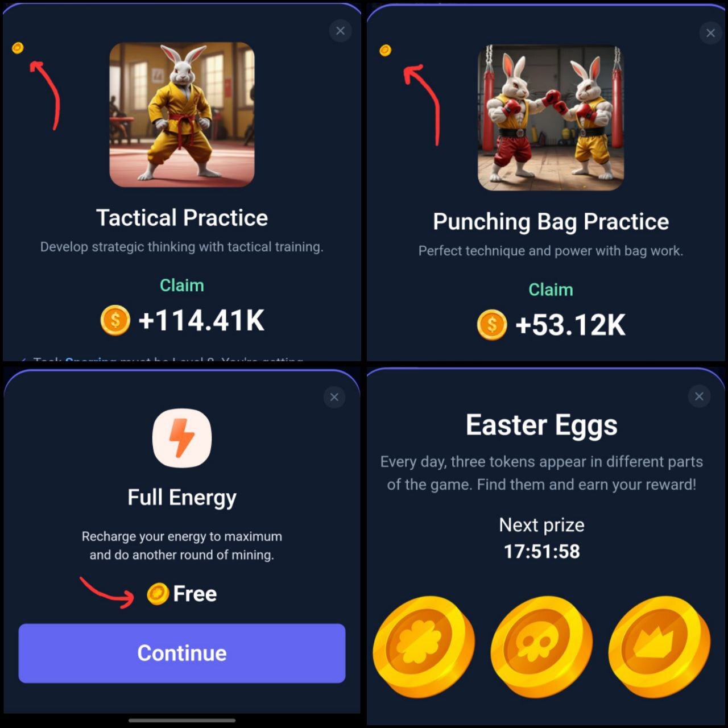Tap the lightning bolt Full Energy icon
Image resolution: width=728 pixels, height=728 pixels.
(182, 438)
